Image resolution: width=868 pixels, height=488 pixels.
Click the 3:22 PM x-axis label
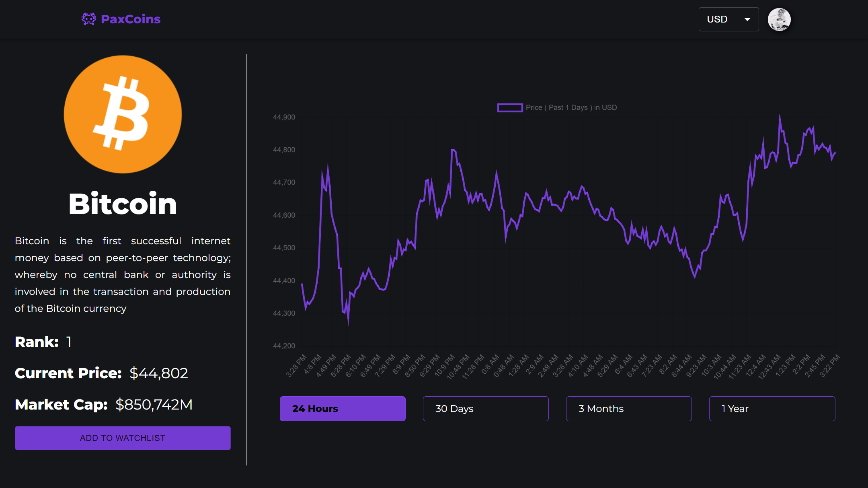pos(829,365)
